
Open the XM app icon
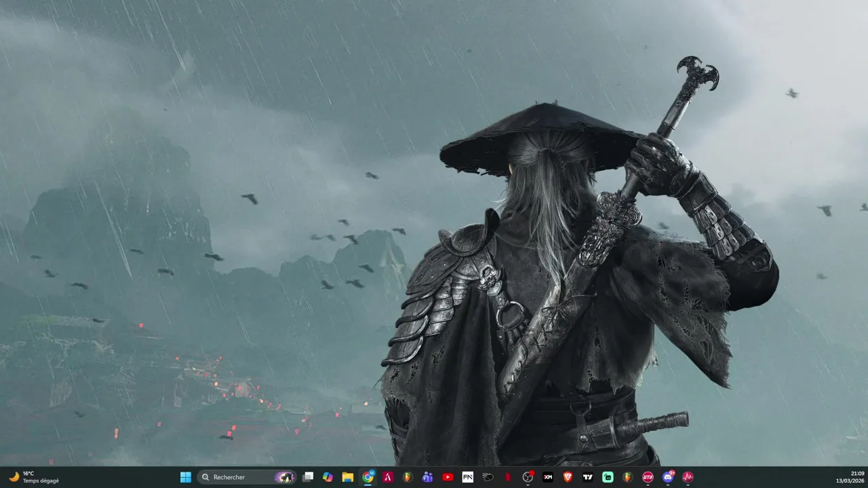[548, 477]
